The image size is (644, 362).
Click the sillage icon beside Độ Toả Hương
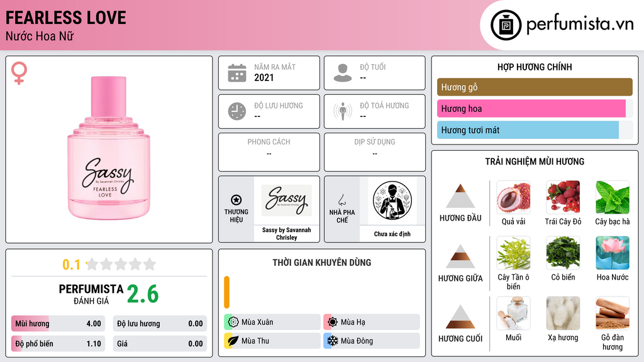tap(343, 111)
